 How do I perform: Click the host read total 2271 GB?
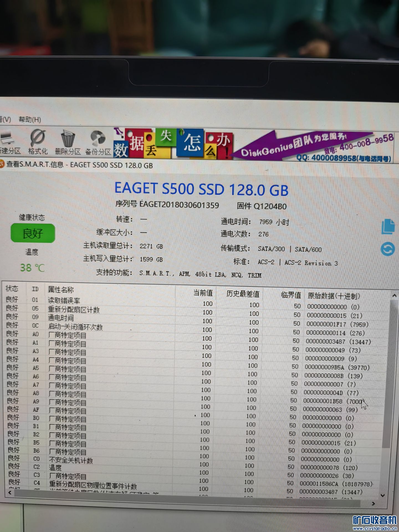tap(151, 246)
